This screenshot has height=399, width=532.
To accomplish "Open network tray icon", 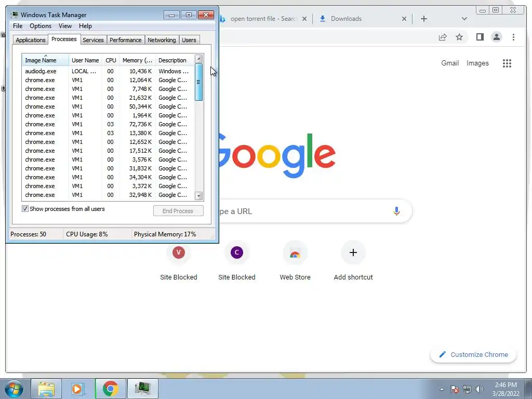I will pyautogui.click(x=467, y=389).
